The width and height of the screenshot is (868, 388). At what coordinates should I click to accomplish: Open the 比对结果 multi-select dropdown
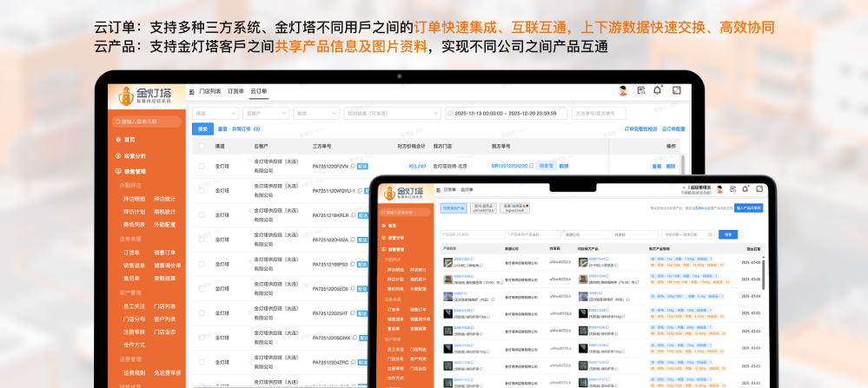[x=392, y=114]
